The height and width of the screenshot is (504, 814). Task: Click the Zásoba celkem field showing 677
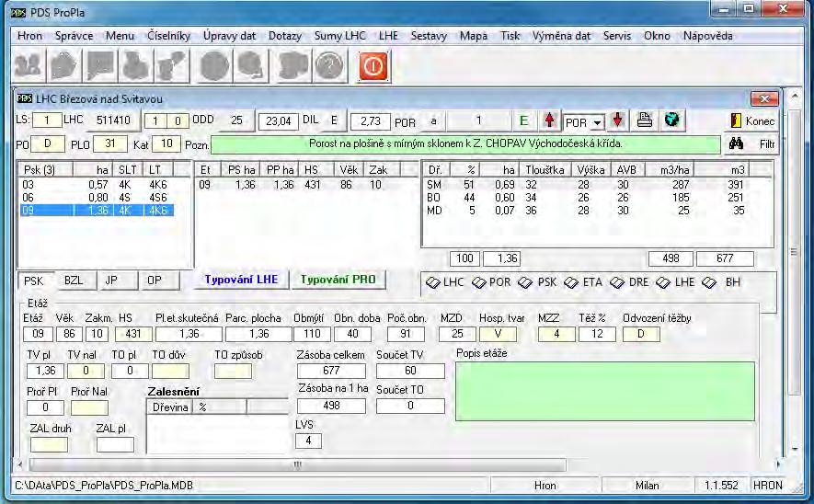[331, 371]
